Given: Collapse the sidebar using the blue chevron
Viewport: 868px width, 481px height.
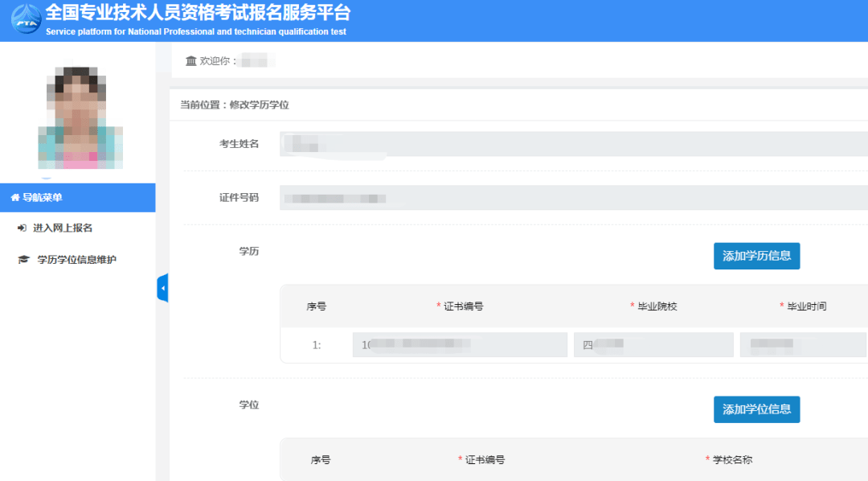Looking at the screenshot, I should (163, 287).
